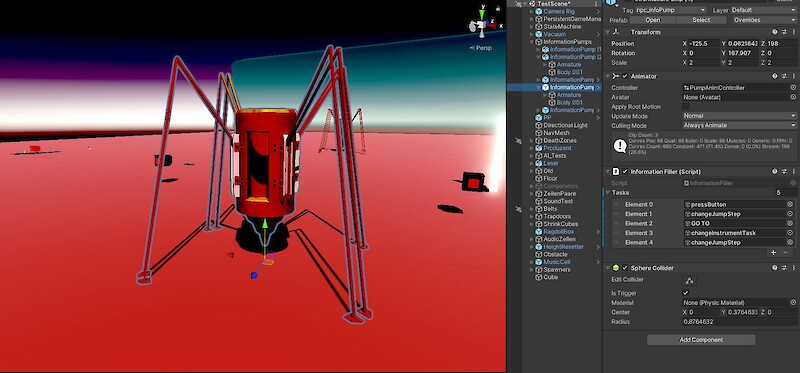Open Information Filler kebab menu
Screen dimensions: 800x373
tap(793, 171)
